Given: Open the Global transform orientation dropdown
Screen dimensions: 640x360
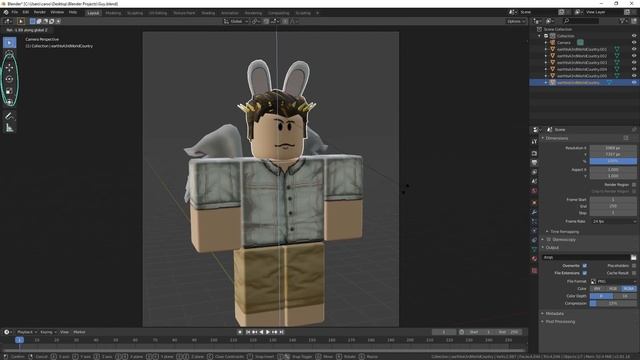Looking at the screenshot, I should [236, 21].
